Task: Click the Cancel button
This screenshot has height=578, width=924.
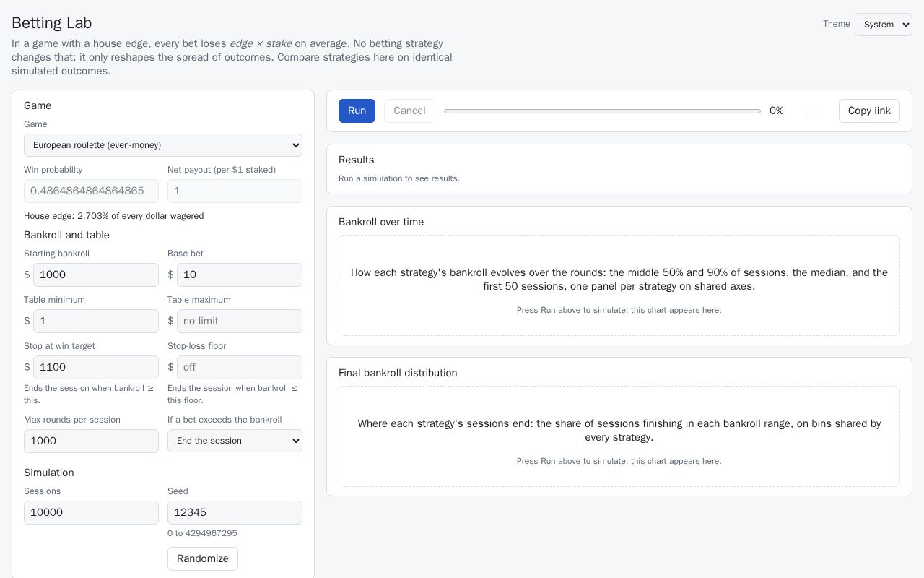Action: 409,111
